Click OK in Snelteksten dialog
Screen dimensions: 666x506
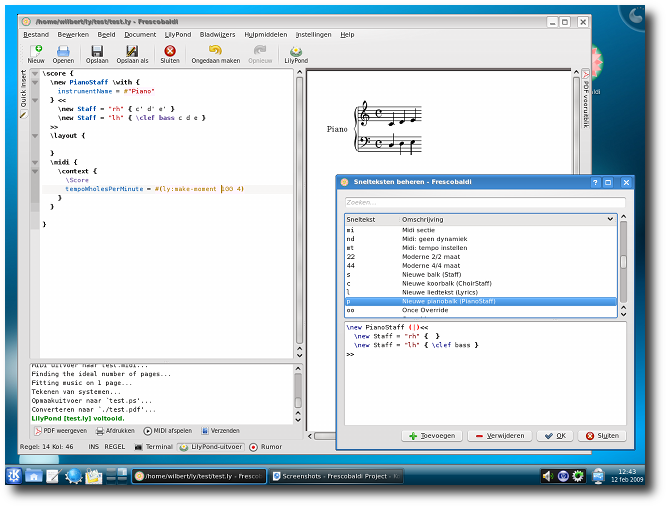(x=555, y=436)
